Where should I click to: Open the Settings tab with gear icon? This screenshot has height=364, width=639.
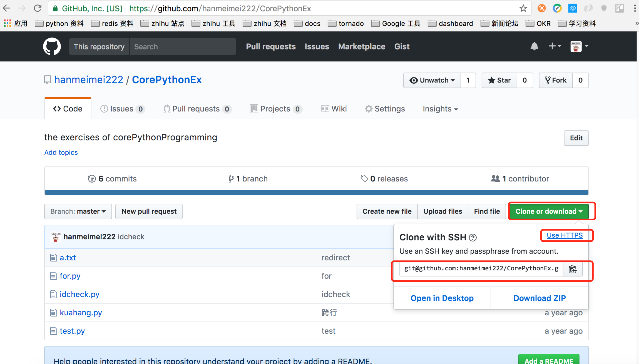(385, 109)
